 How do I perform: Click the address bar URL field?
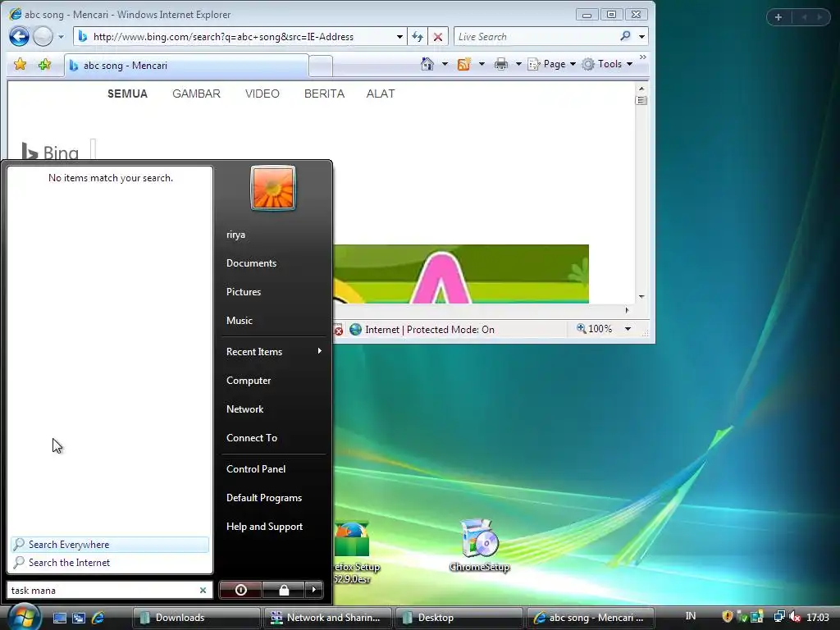click(234, 36)
